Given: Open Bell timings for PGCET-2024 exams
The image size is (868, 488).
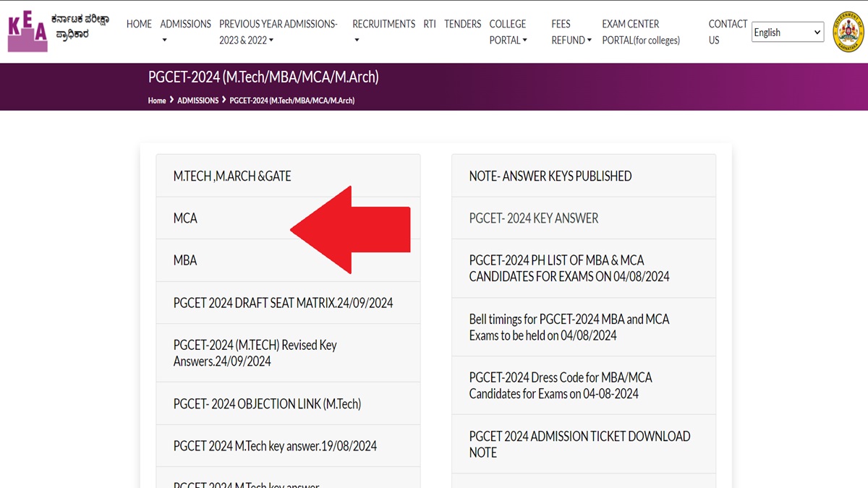Looking at the screenshot, I should click(584, 327).
